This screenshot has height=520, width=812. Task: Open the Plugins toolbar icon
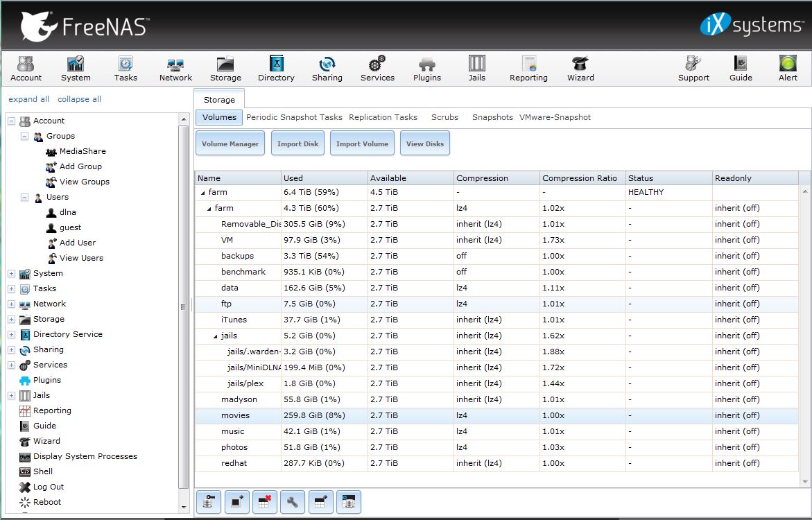click(426, 69)
